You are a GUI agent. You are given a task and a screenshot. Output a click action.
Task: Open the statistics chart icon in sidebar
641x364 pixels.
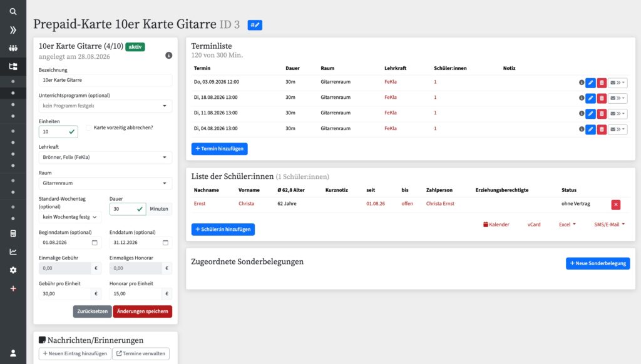13,251
